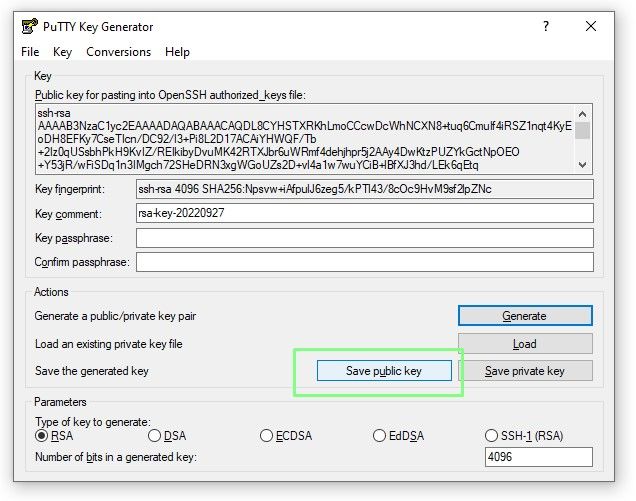Select the SSH-1 (RSA) key type
The height and width of the screenshot is (501, 636).
click(491, 436)
